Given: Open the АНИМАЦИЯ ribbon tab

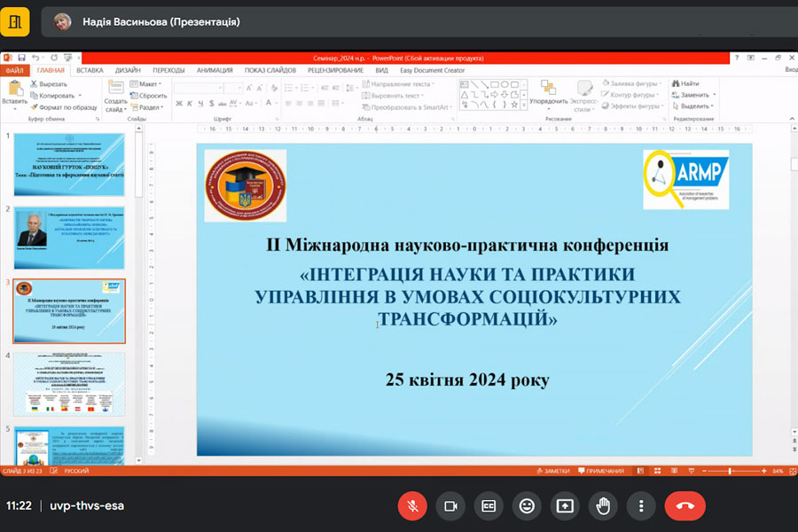Looking at the screenshot, I should click(215, 70).
